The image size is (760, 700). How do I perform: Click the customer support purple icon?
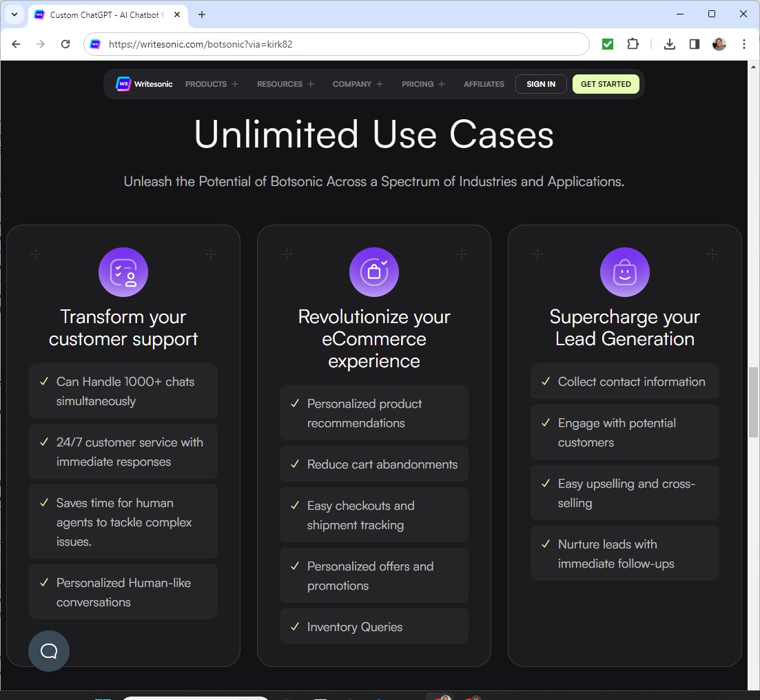[x=123, y=272]
